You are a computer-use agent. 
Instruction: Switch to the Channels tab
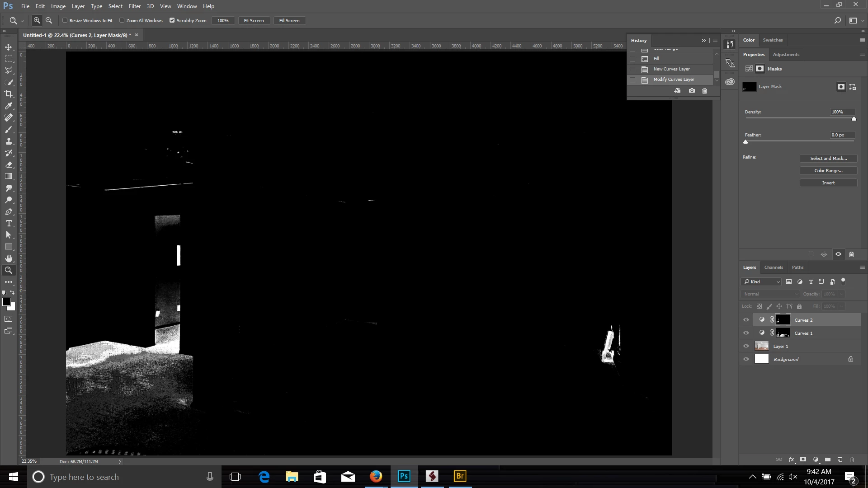[x=774, y=267]
